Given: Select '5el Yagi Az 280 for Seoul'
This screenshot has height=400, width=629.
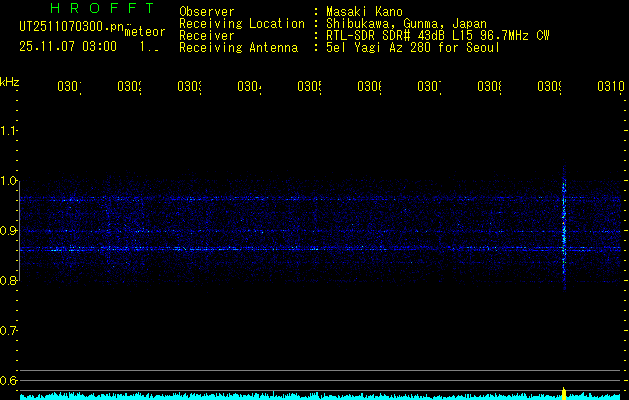Looking at the screenshot, I should pyautogui.click(x=413, y=48).
